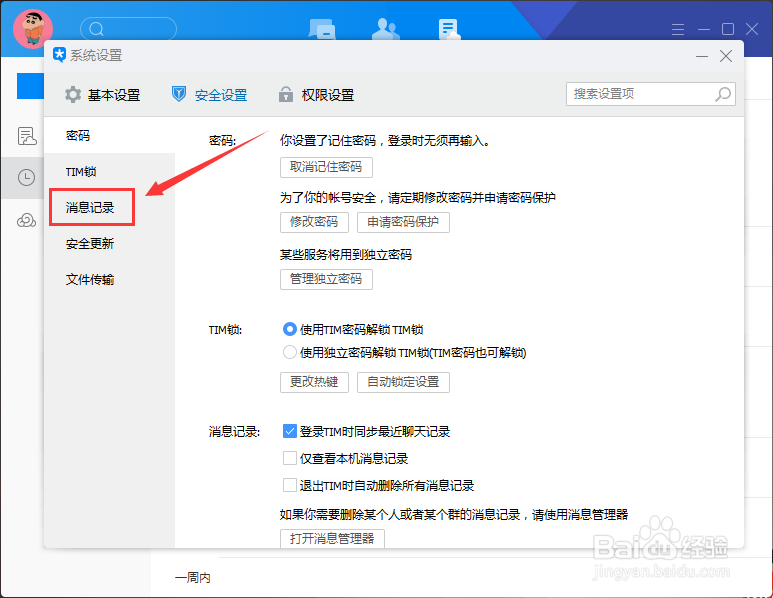773x598 pixels.
Task: Open the cloud documents icon in header
Action: (449, 29)
